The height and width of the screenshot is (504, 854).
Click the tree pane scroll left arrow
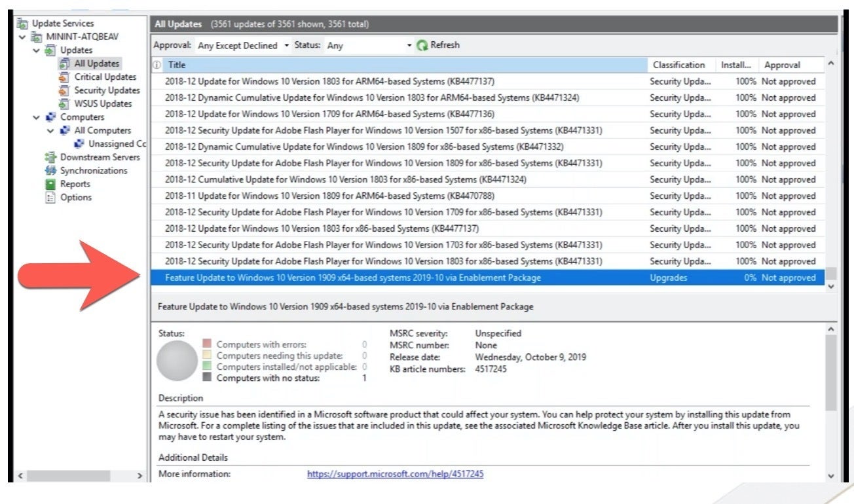tap(22, 476)
